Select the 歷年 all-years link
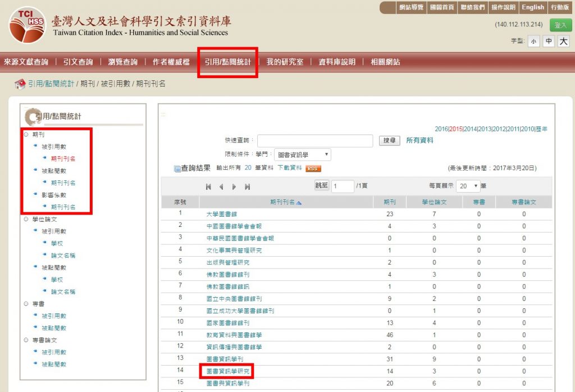Image resolution: width=575 pixels, height=392 pixels. (x=541, y=129)
